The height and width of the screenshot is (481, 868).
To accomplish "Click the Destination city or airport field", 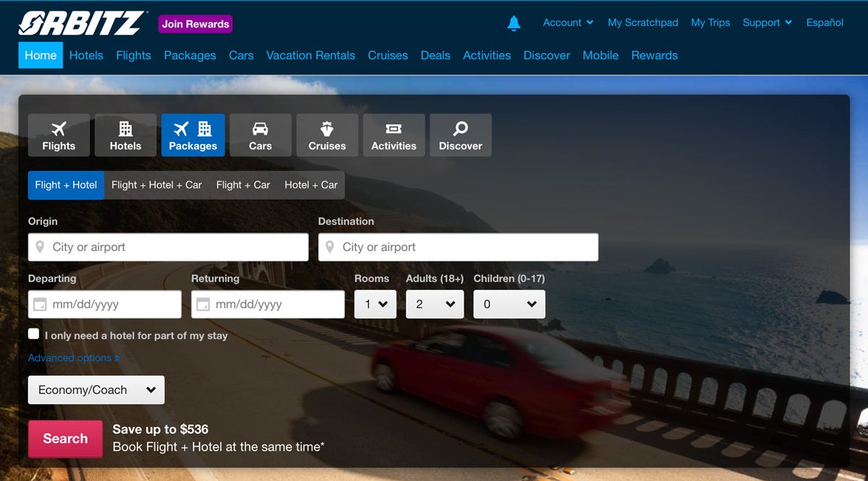I will pyautogui.click(x=458, y=247).
